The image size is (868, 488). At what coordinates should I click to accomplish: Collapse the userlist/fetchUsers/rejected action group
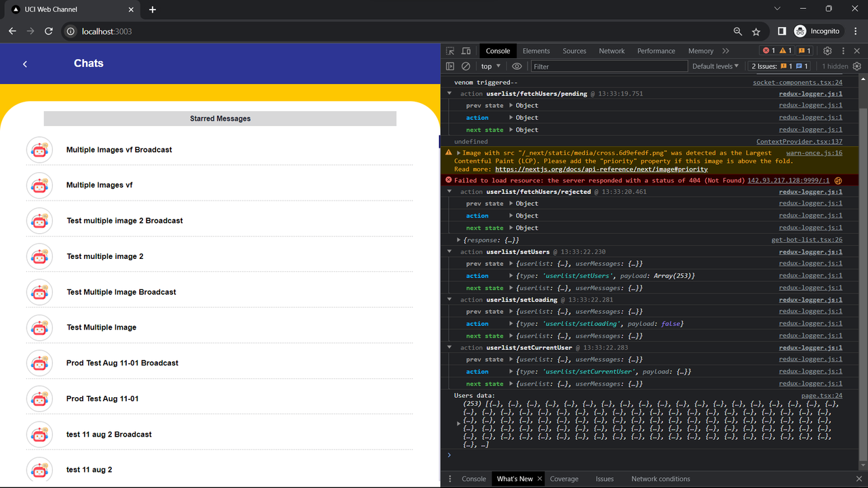tap(450, 192)
